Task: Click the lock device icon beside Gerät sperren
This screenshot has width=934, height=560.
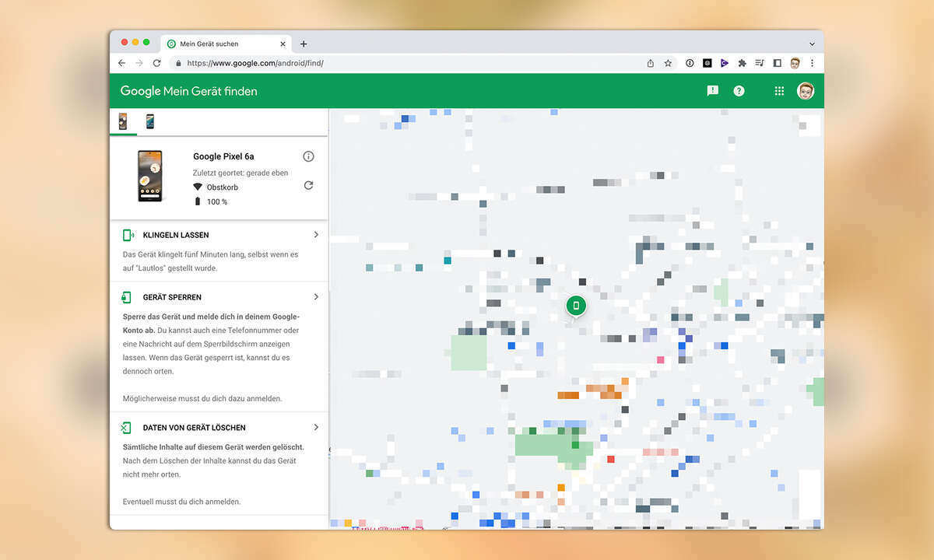Action: tap(127, 297)
